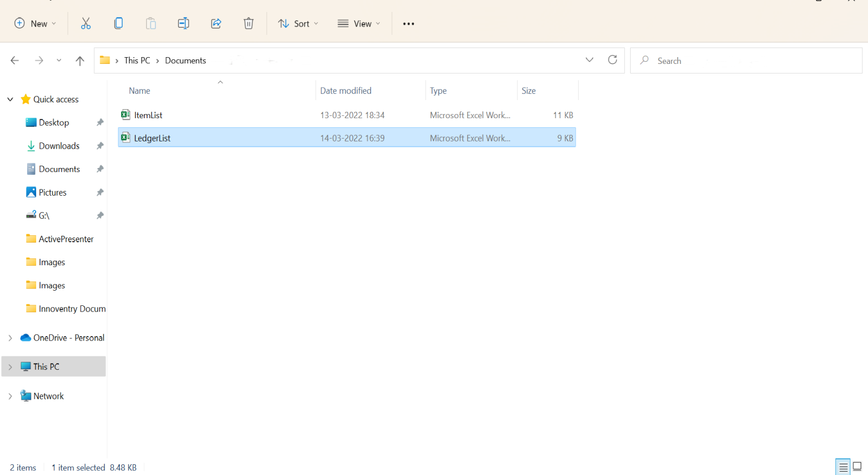Go forward with the right arrow
This screenshot has width=868, height=475.
tap(39, 61)
